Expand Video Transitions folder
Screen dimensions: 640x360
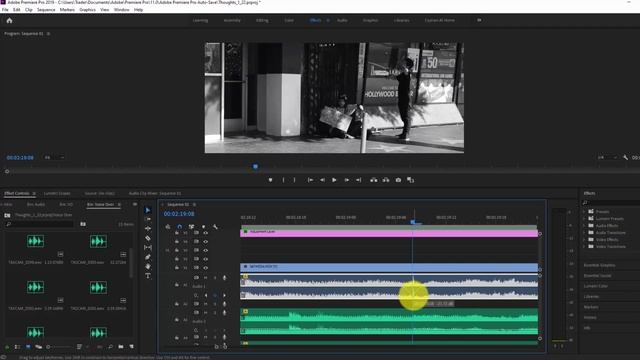[584, 246]
